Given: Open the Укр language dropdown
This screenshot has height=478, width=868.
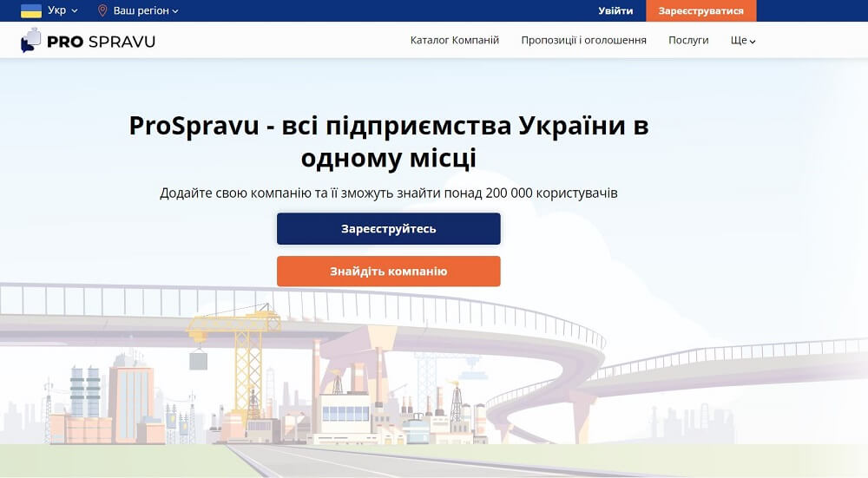Looking at the screenshot, I should pyautogui.click(x=62, y=10).
